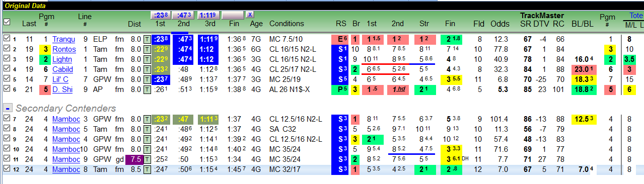Click the 1:45⁷ final time in row 12
This screenshot has height=184, width=644.
(237, 169)
